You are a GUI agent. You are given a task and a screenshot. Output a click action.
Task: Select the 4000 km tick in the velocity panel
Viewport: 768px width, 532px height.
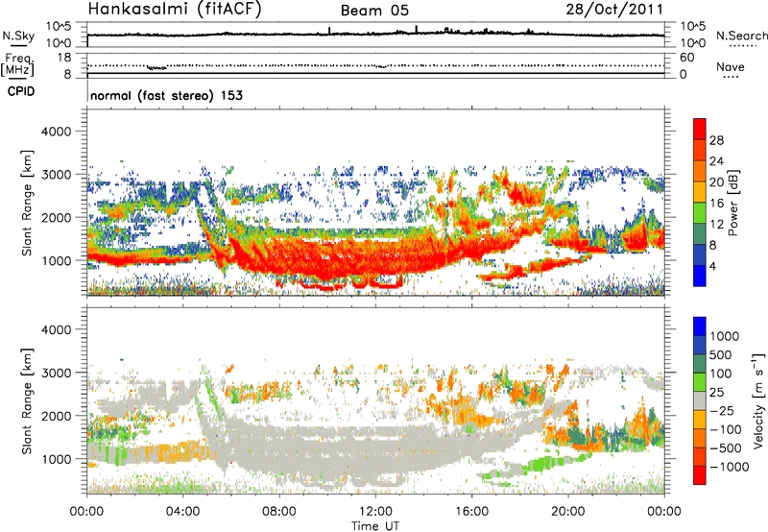(56, 329)
